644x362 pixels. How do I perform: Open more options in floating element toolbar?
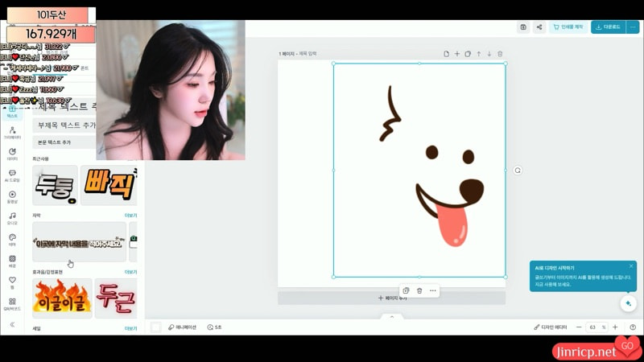coord(433,290)
